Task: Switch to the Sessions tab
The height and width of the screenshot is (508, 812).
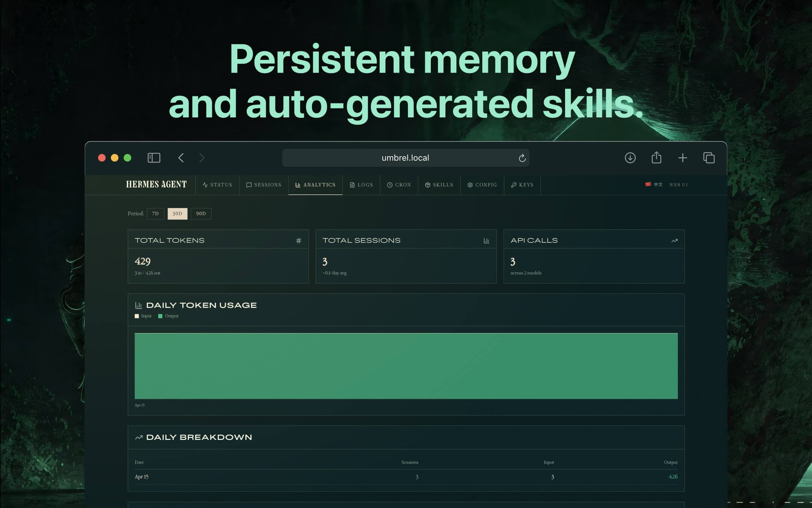Action: (x=264, y=185)
